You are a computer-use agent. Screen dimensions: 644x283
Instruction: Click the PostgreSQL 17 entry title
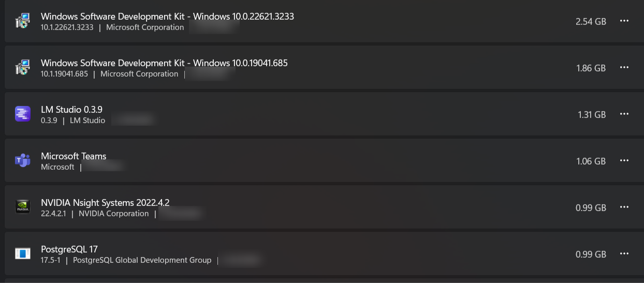coord(69,249)
